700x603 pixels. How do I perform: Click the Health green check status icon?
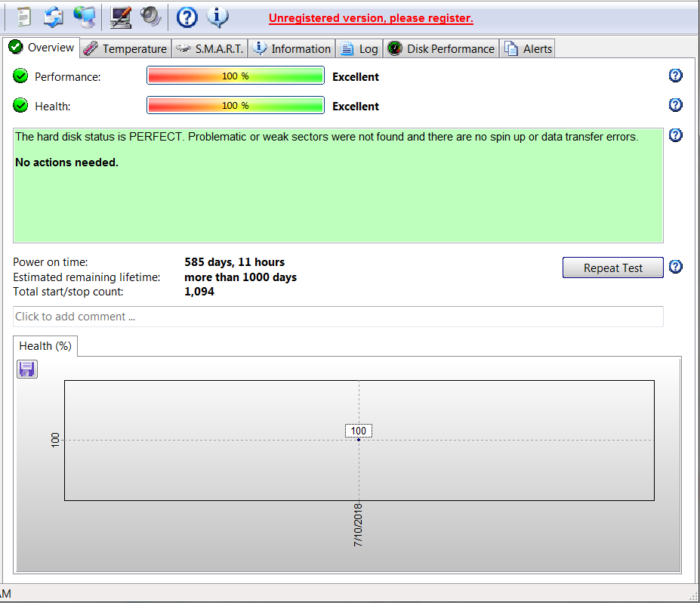(20, 106)
